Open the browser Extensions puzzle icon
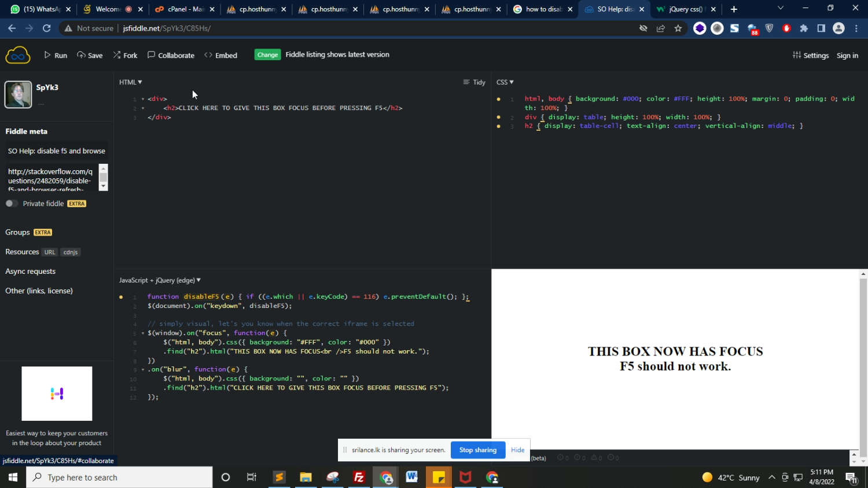 [804, 28]
